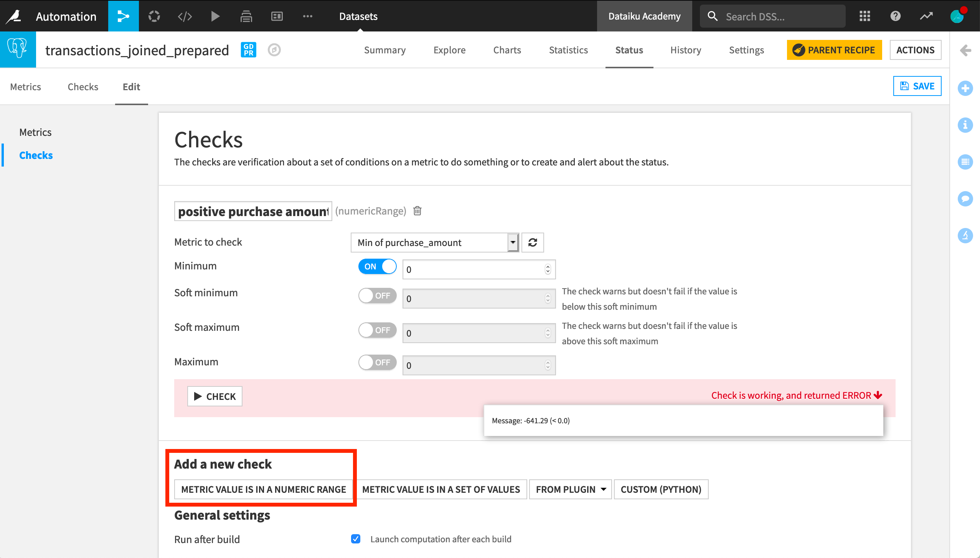Edit the positive purchase amount name field

tap(253, 211)
